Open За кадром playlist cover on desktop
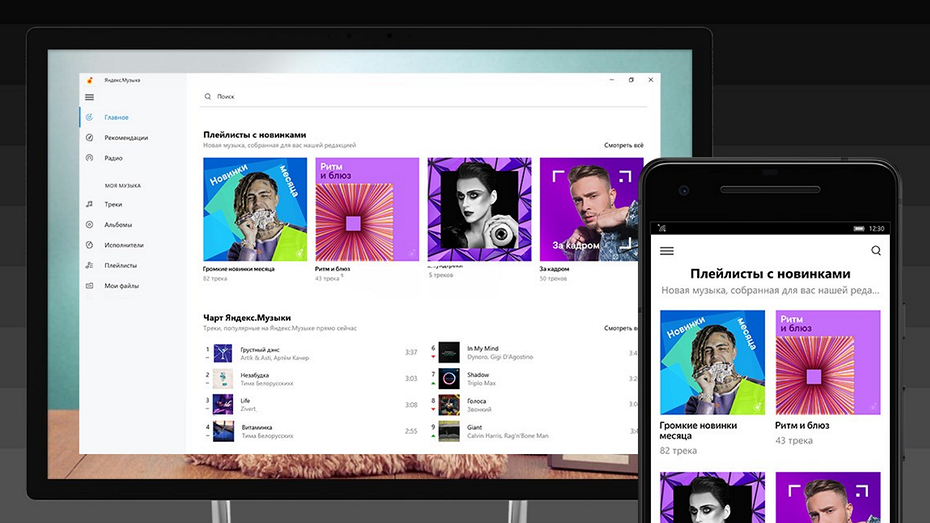The width and height of the screenshot is (930, 523). [x=589, y=209]
